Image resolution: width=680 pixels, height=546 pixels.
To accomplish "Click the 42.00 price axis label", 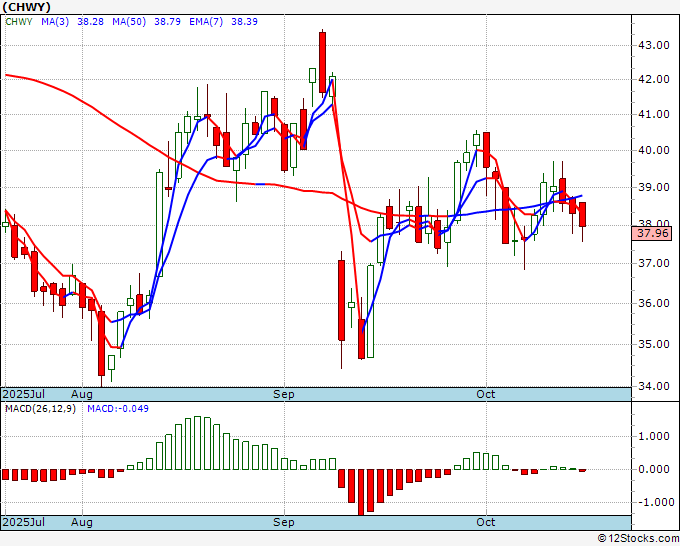I will (x=653, y=79).
